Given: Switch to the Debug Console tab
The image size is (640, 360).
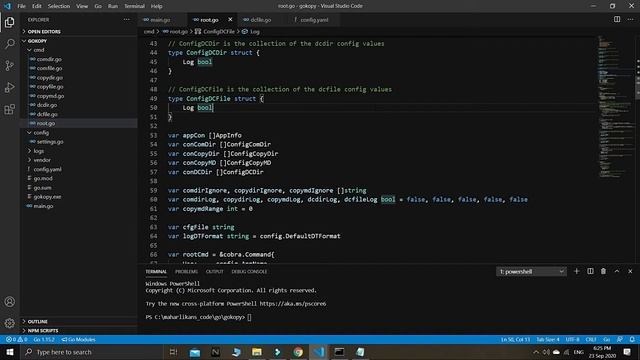Looking at the screenshot, I should pyautogui.click(x=249, y=271).
